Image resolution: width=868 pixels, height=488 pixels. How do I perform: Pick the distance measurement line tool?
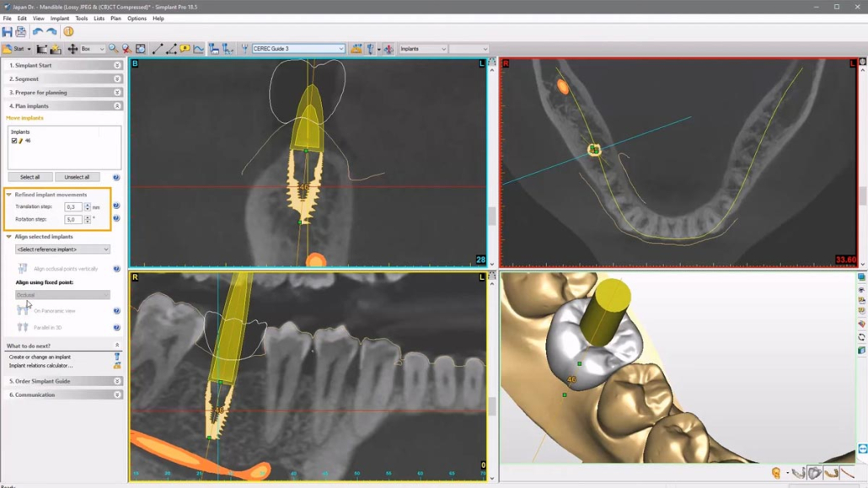pos(158,49)
